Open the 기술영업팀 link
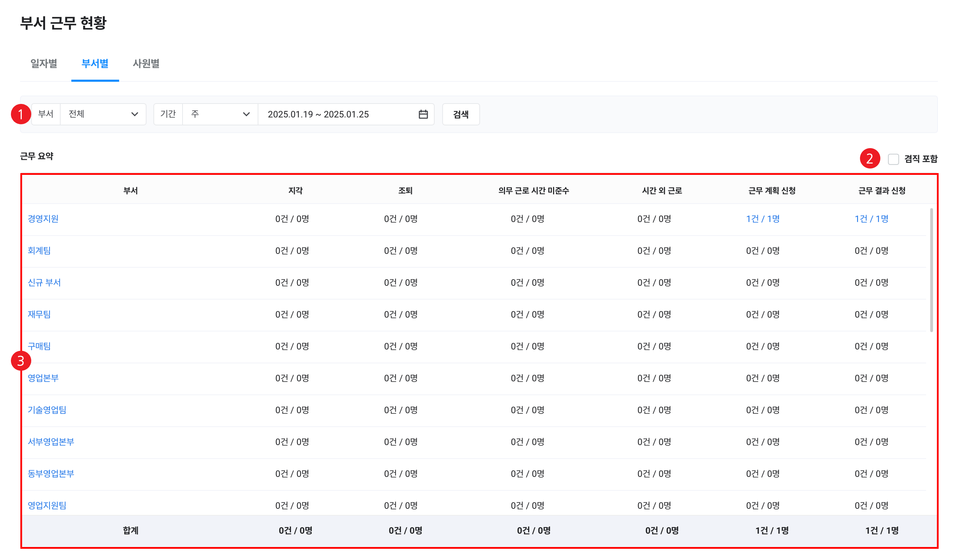Screen dimensions: 959x560 (47, 410)
